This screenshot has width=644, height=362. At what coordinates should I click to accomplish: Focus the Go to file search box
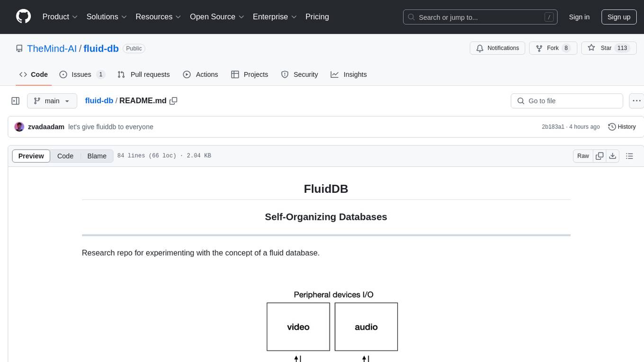(567, 101)
